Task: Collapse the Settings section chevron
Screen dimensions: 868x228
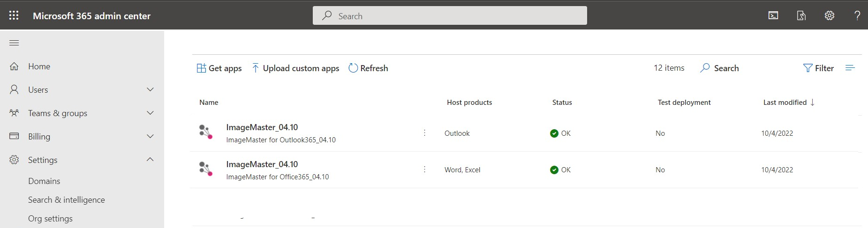Action: click(150, 160)
